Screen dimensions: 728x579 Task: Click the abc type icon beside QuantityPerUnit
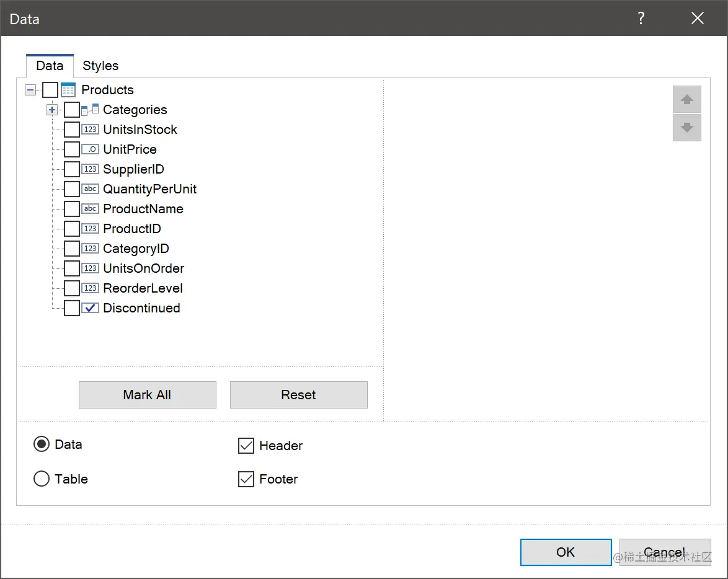coord(90,189)
